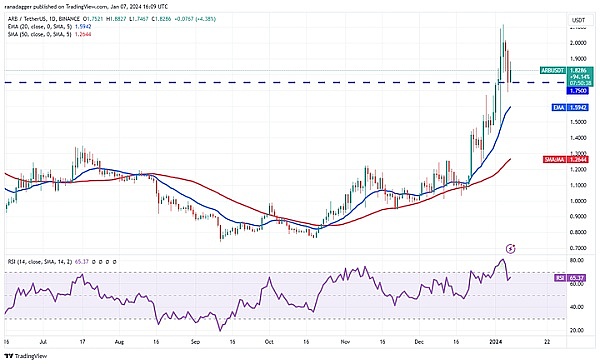Click the 1.5000 price axis label
600x364 pixels.
tap(578, 122)
